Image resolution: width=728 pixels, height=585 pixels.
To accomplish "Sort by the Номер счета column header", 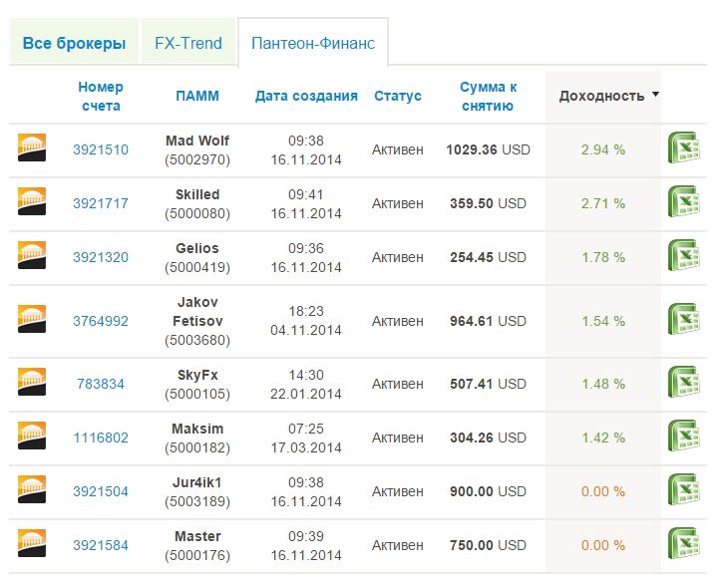I will (101, 97).
